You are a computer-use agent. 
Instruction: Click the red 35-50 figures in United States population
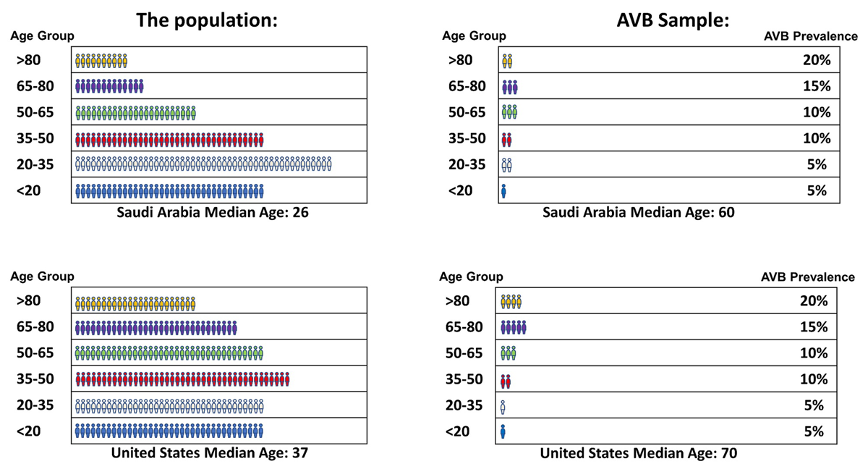click(182, 379)
